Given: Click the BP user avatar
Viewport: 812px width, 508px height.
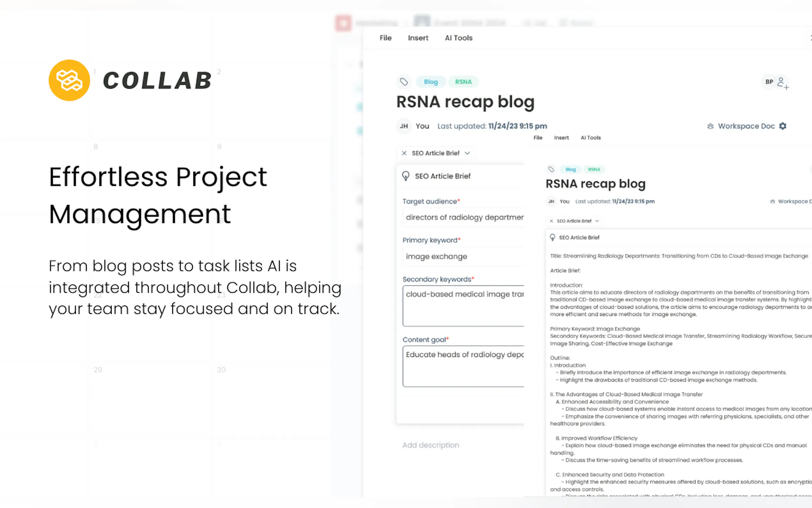Looking at the screenshot, I should click(x=769, y=82).
